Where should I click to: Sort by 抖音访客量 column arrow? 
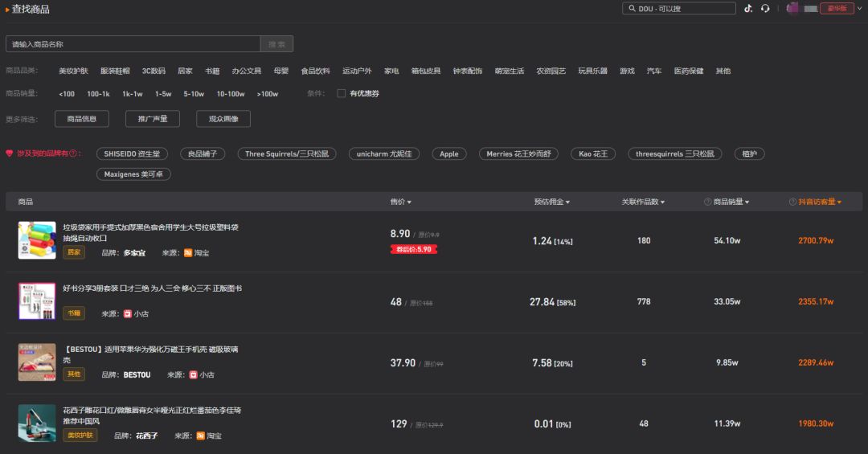click(839, 202)
